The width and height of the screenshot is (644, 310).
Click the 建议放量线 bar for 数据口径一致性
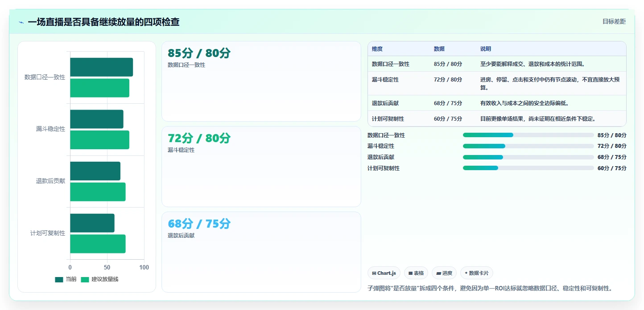(x=99, y=88)
